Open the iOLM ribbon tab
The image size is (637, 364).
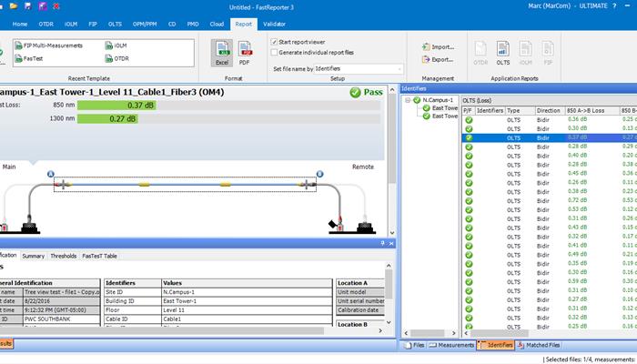coord(71,24)
